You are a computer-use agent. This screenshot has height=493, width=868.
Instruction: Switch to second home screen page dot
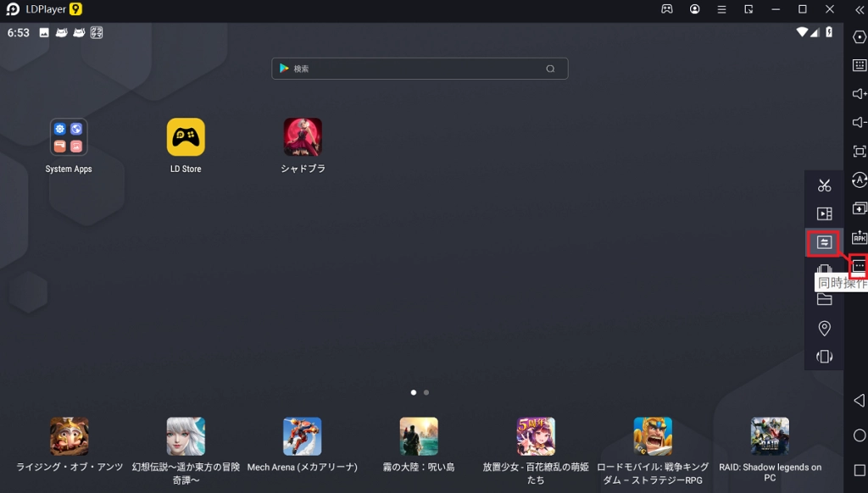pyautogui.click(x=426, y=392)
